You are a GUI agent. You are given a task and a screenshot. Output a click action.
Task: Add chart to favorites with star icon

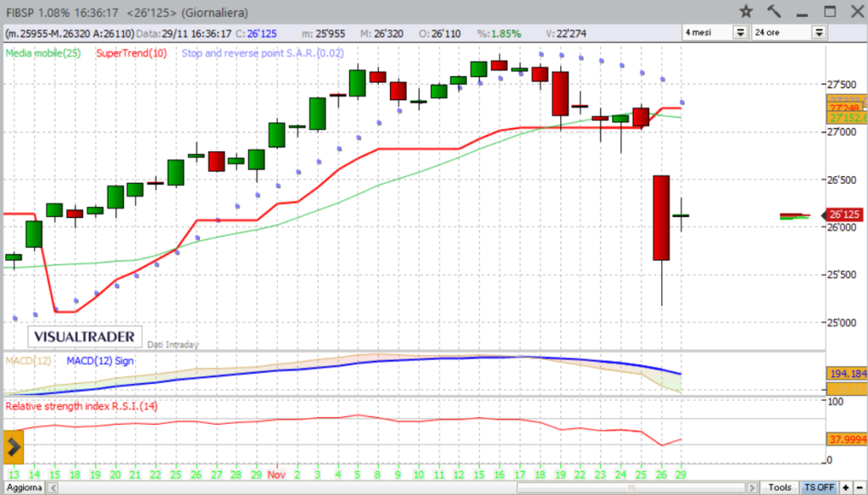[746, 11]
